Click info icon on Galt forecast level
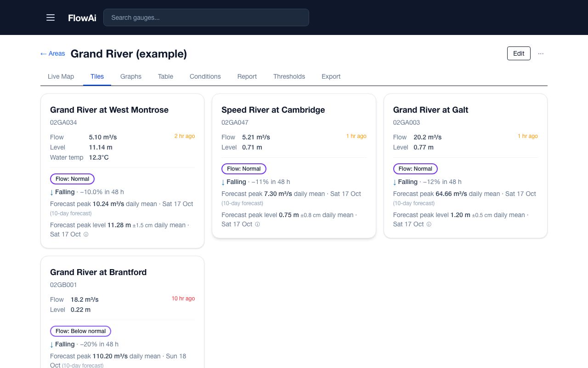This screenshot has height=368, width=588. pyautogui.click(x=429, y=224)
